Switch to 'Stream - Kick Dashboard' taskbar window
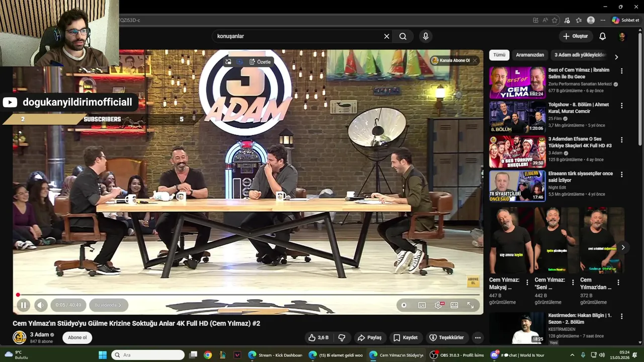Screen dimensions: 644x362 click(275, 355)
